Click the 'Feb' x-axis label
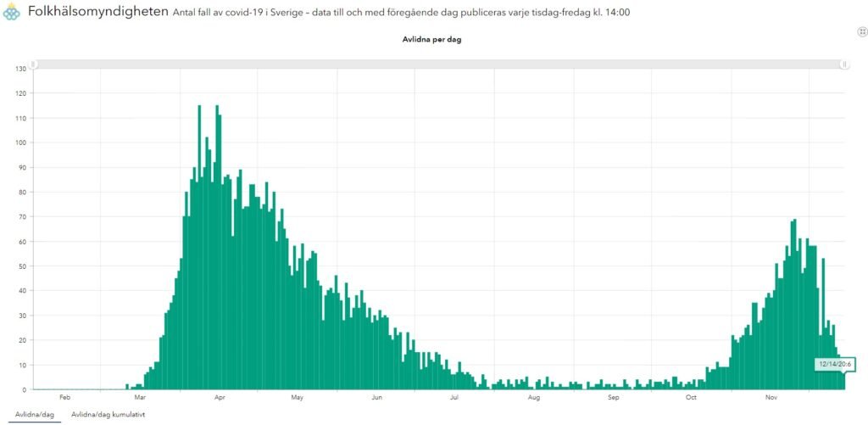868x425 pixels. click(x=64, y=397)
